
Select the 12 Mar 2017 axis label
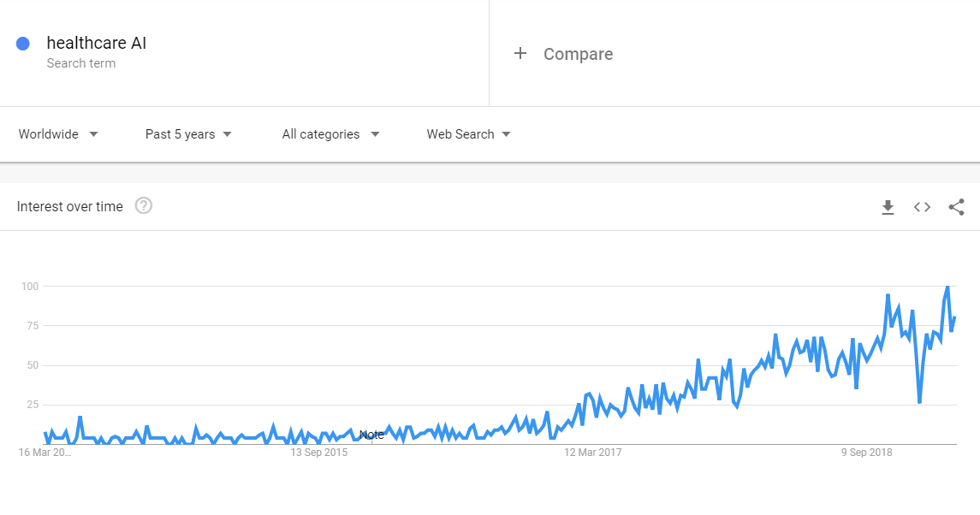click(592, 453)
